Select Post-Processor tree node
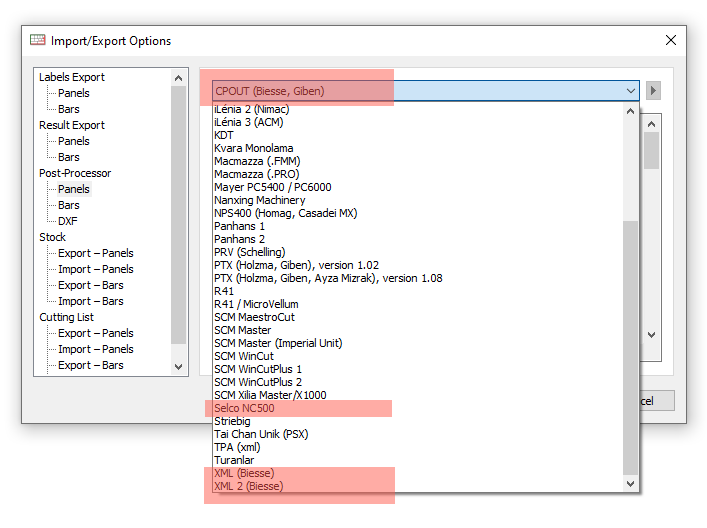Viewport: 707px width, 528px height. (x=75, y=173)
